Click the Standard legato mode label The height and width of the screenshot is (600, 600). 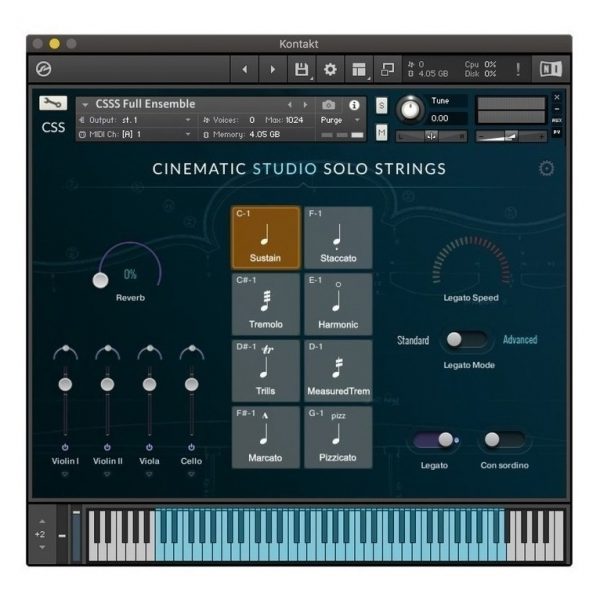tap(413, 340)
